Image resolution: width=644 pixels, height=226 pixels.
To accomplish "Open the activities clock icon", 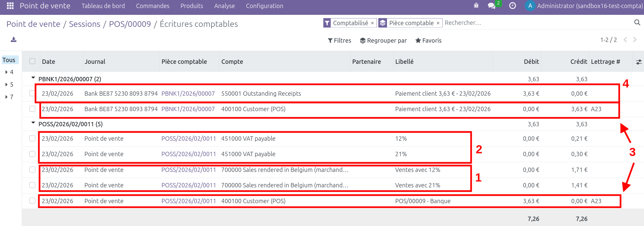I will [x=512, y=6].
